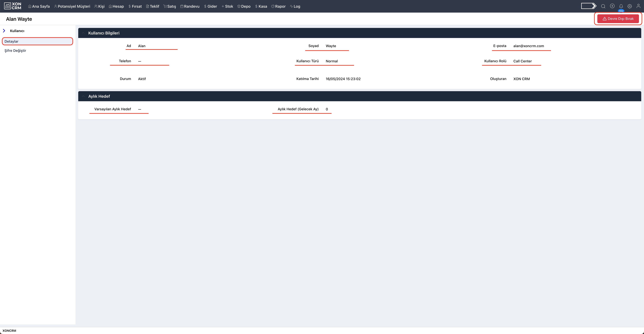Open notifications bell with 192 badge

pos(621,7)
